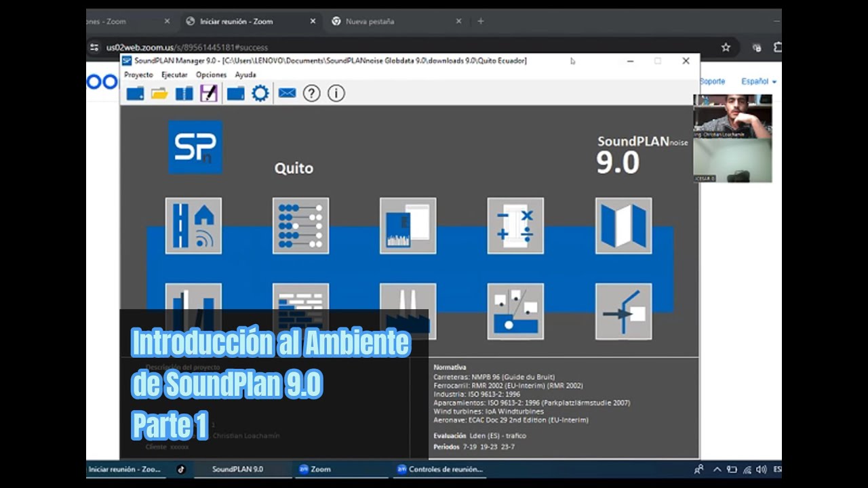Select Christian Loachamín's video thumbnail
The image size is (868, 488).
(x=732, y=117)
